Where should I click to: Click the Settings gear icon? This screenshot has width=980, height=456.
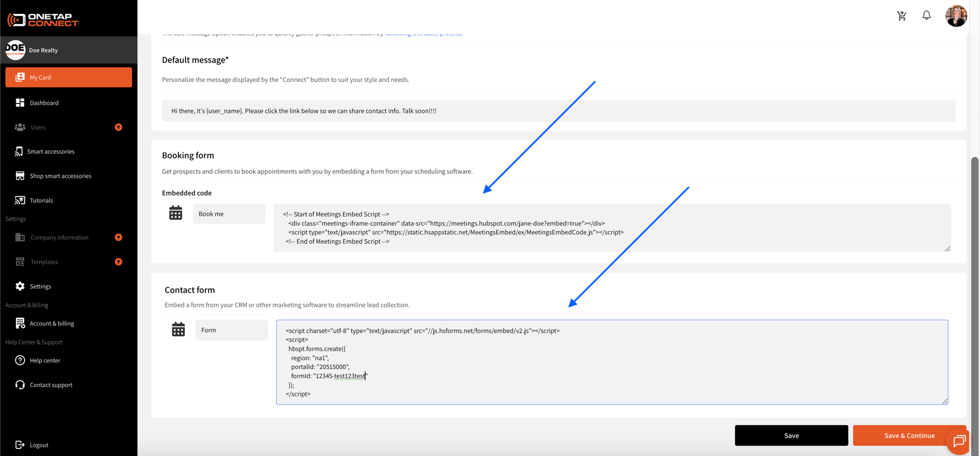tap(20, 286)
